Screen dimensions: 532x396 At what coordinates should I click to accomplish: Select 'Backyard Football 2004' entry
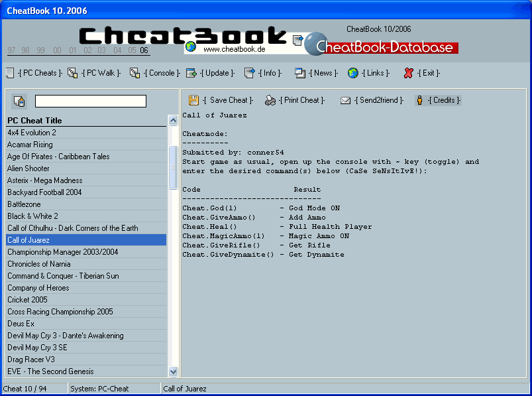(x=86, y=192)
